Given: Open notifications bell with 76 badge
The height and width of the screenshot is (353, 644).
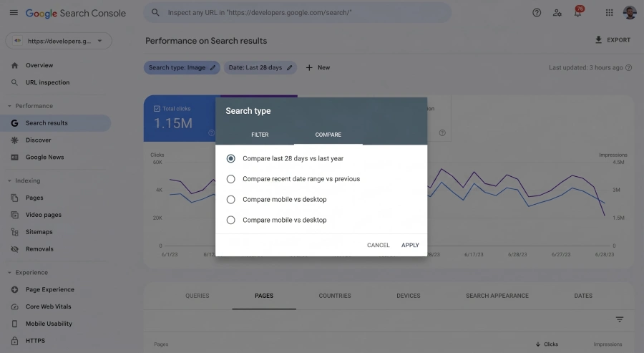Looking at the screenshot, I should [x=578, y=12].
